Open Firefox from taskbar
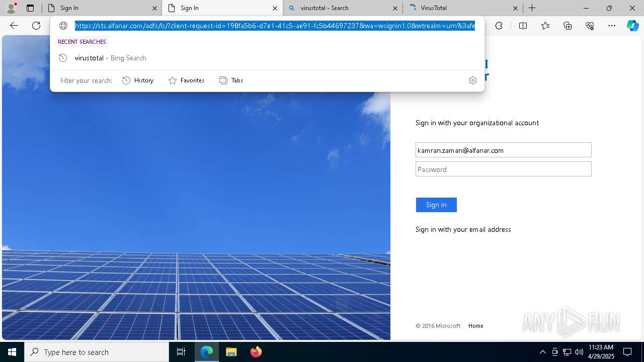This screenshot has width=644, height=362. pyautogui.click(x=256, y=352)
